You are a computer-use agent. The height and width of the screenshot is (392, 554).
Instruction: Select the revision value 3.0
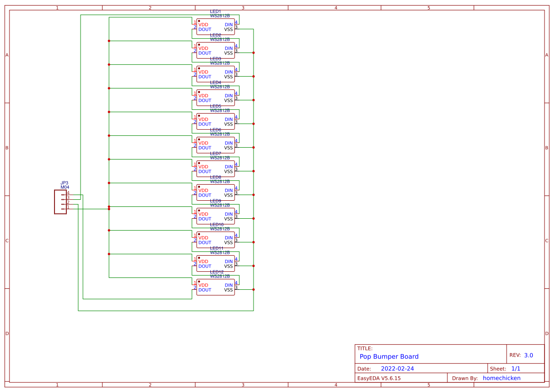[x=528, y=355]
